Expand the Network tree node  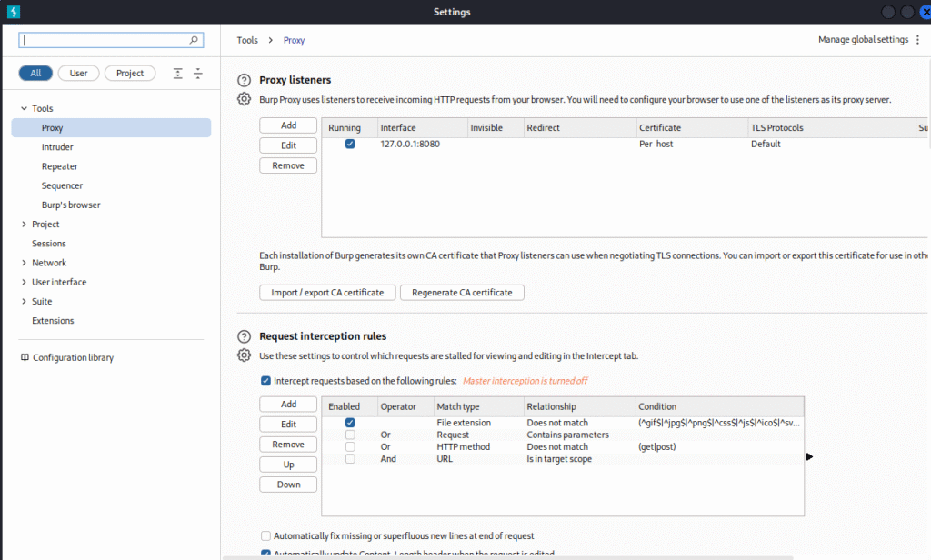(x=24, y=263)
